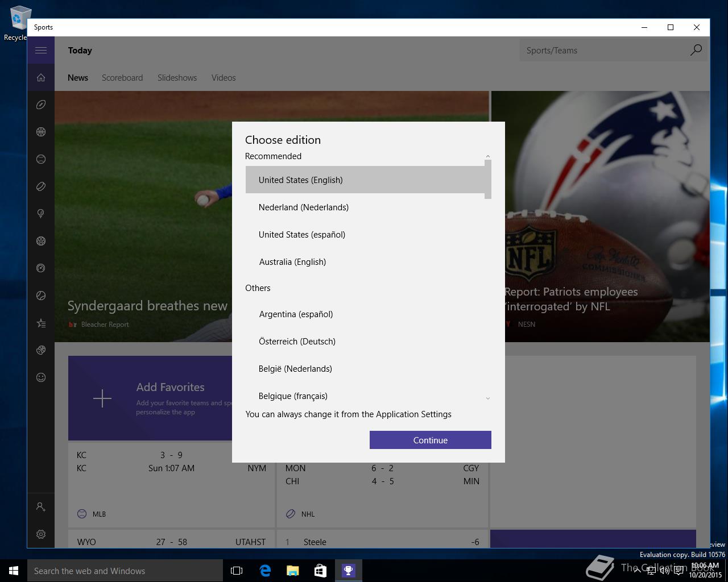Click the Add Favorites tile
The height and width of the screenshot is (582, 728).
tap(150, 398)
